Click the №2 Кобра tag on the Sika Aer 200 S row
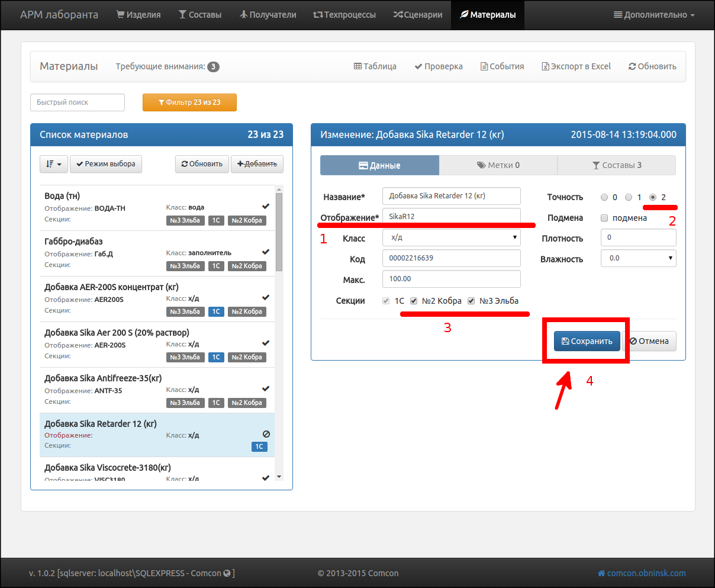Screen dimensions: 715x588 pos(247,357)
